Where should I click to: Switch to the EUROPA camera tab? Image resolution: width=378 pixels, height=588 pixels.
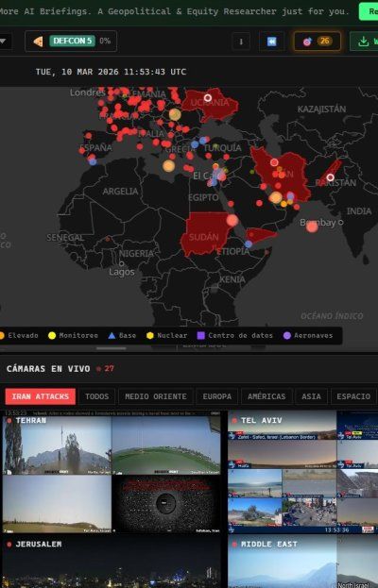click(x=217, y=396)
